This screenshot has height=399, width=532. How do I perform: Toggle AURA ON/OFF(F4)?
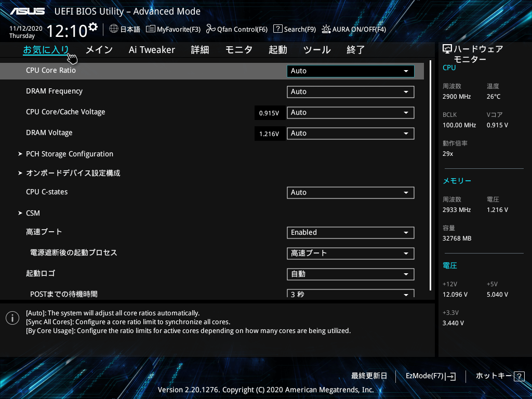(x=354, y=29)
